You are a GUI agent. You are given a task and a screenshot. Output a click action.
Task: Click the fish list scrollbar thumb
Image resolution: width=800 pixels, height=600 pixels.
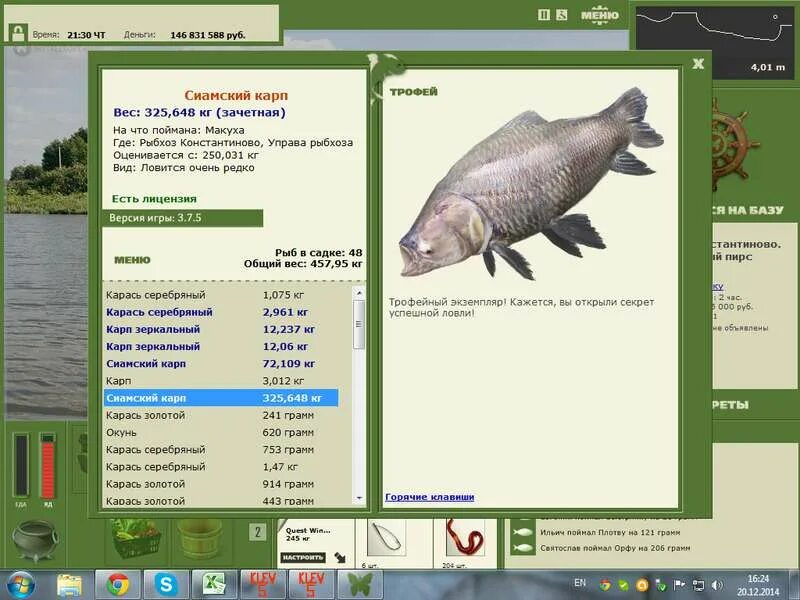coord(359,324)
